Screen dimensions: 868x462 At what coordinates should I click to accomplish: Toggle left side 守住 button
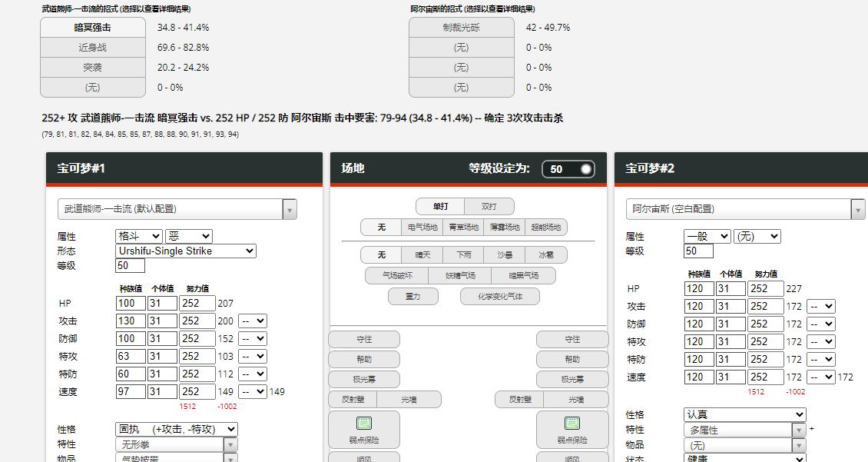coord(363,339)
